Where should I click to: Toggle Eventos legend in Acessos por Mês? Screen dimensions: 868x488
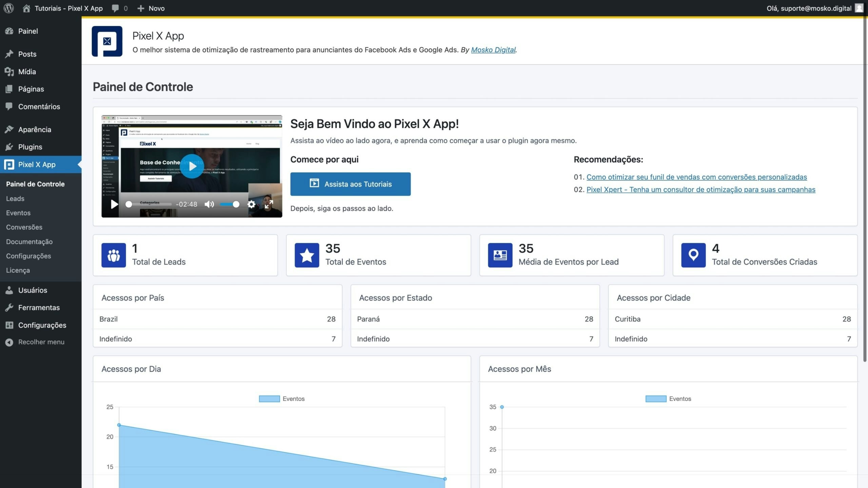tap(668, 398)
